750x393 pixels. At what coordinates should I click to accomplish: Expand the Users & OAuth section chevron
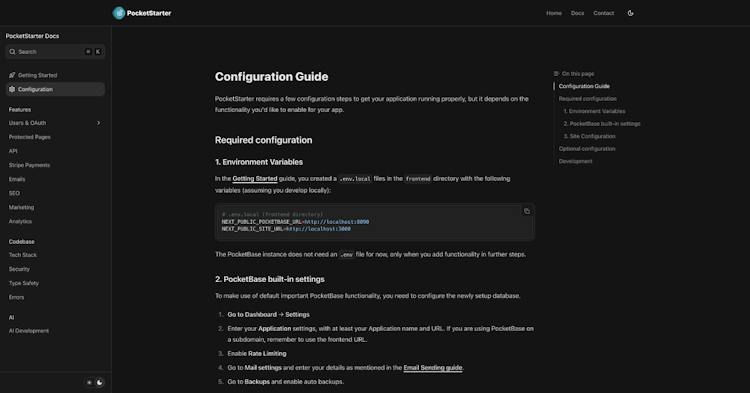pos(99,123)
